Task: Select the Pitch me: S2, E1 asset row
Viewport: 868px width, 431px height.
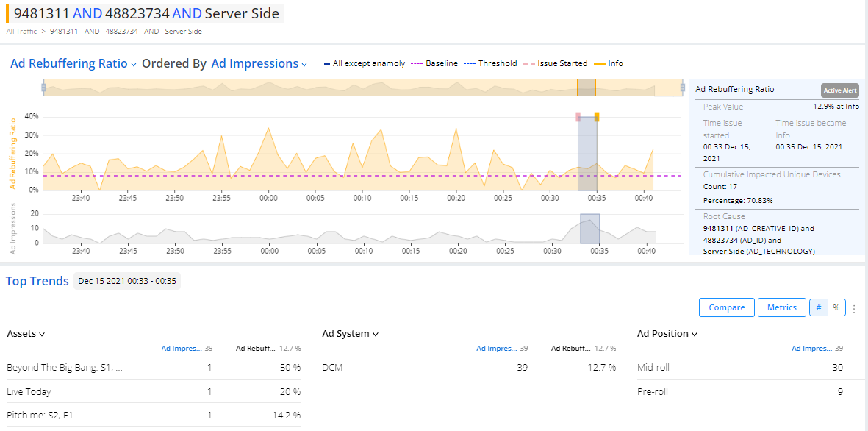Action: coord(154,415)
